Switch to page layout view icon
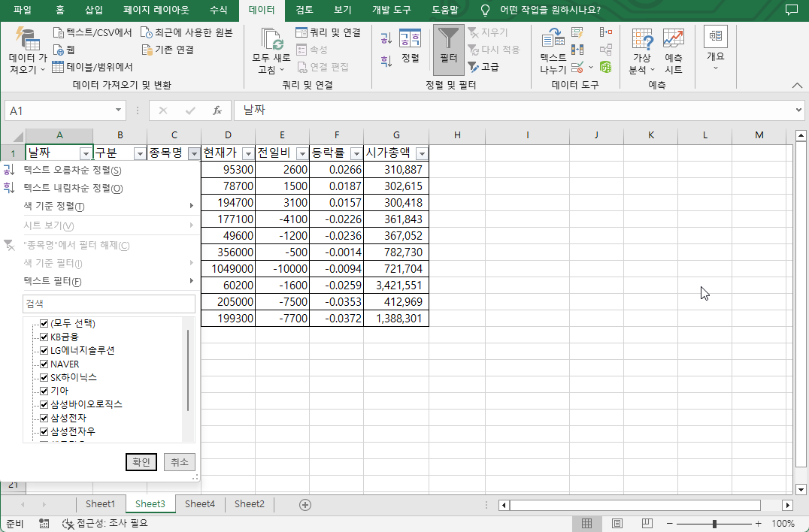 pos(617,524)
